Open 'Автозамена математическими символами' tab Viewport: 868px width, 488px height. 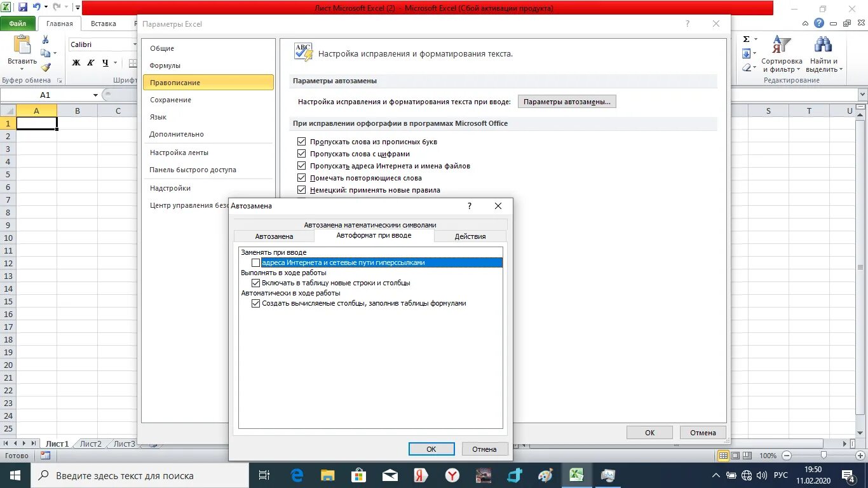[x=370, y=224]
